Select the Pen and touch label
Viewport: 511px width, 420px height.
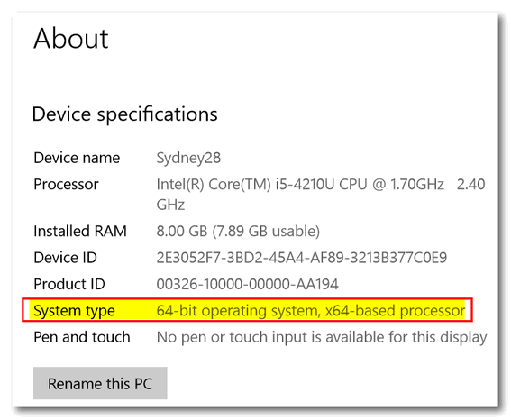click(x=82, y=337)
